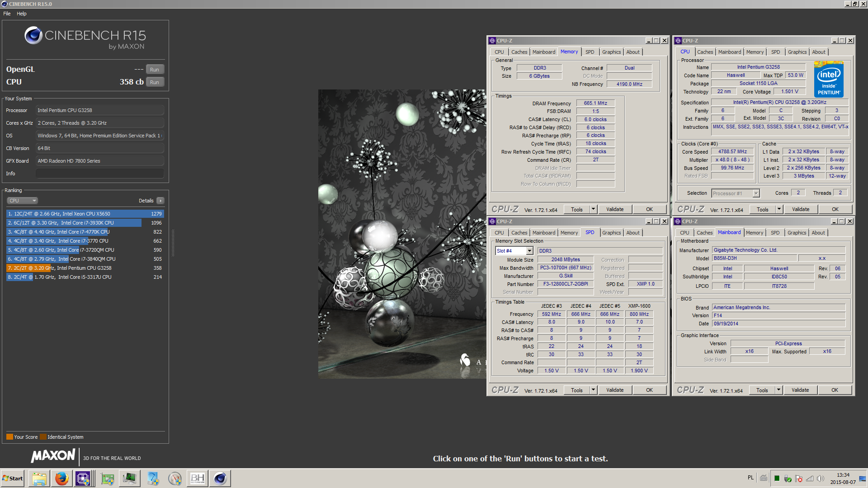This screenshot has width=868, height=488.
Task: Select the Intel Xeon X5650 ranking row
Action: (85, 214)
